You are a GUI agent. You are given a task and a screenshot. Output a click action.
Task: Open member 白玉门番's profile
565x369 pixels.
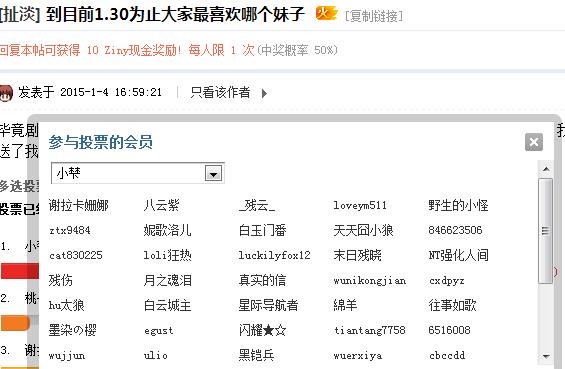pos(262,230)
